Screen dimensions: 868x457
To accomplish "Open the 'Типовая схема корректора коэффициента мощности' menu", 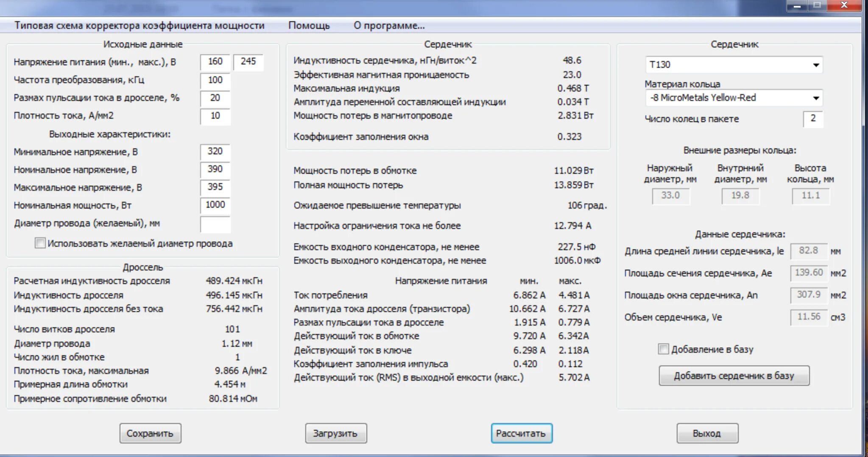I will (x=140, y=25).
